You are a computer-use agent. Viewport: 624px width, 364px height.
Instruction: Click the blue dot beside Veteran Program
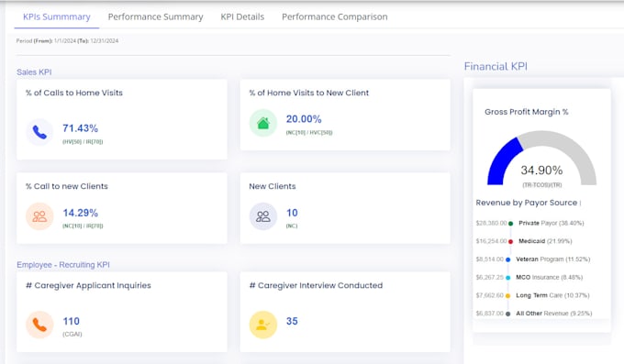click(x=507, y=259)
